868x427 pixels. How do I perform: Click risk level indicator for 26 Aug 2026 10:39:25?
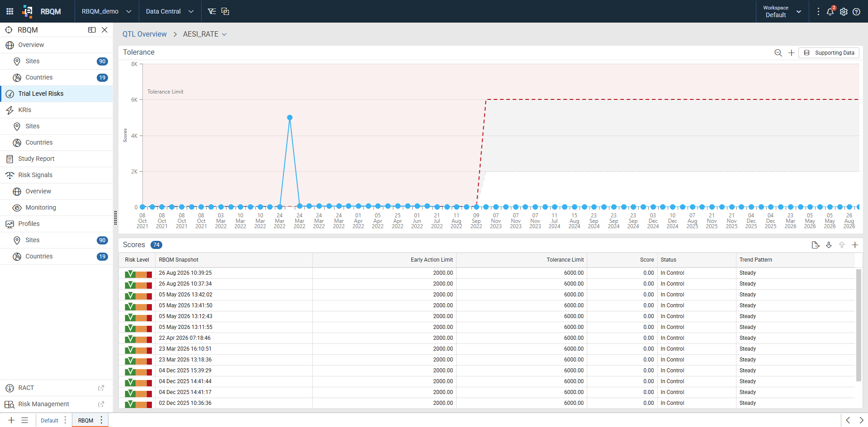pyautogui.click(x=138, y=274)
